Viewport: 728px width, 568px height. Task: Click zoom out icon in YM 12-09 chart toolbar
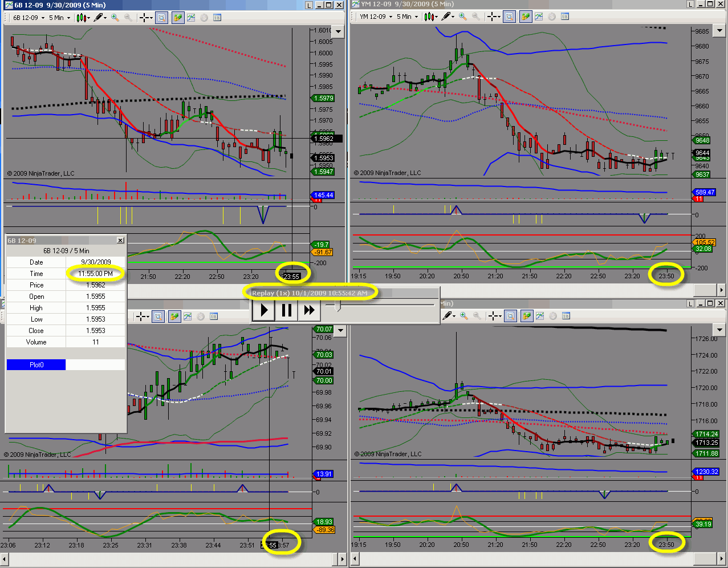475,17
